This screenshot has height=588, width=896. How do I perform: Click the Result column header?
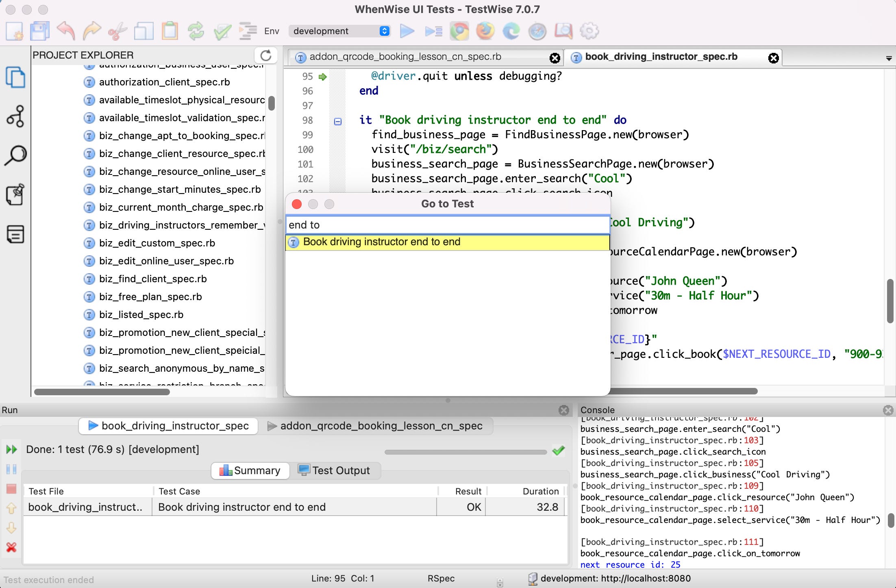coord(463,491)
